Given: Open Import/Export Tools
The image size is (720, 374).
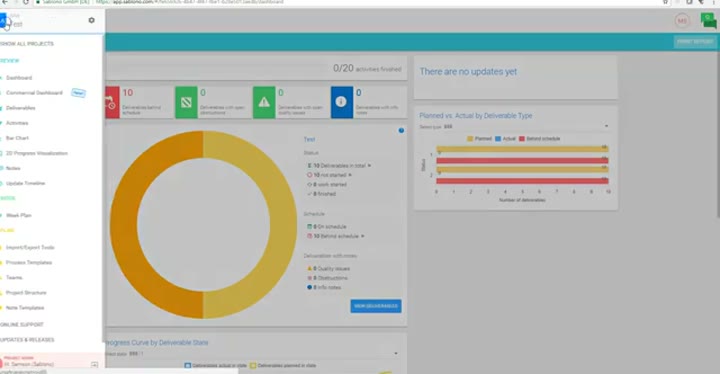Looking at the screenshot, I should [x=30, y=247].
